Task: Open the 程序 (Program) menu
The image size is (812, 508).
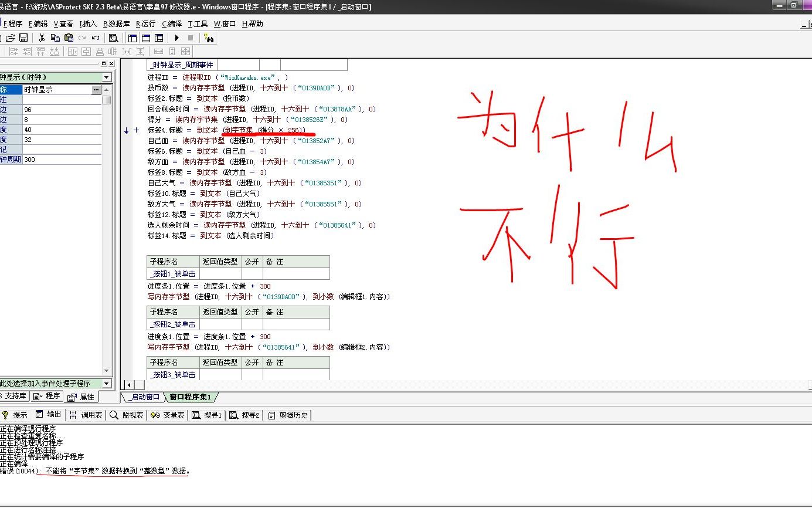Action: [x=12, y=24]
